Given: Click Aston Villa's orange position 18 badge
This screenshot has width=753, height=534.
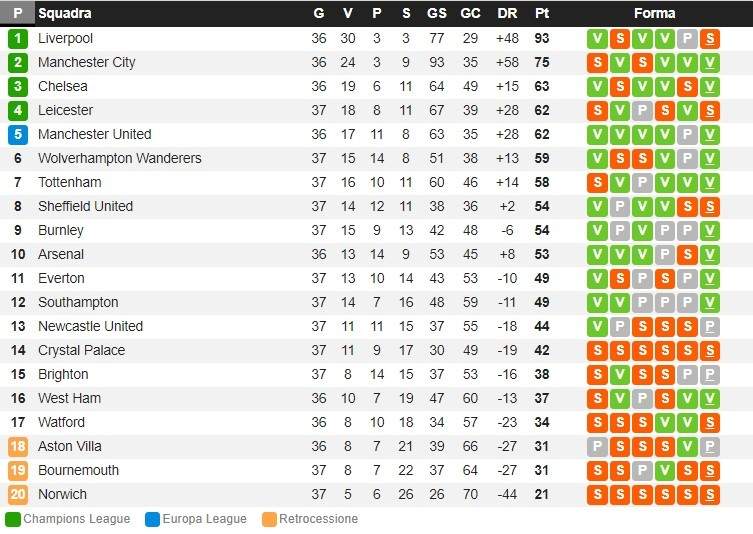Looking at the screenshot, I should (18, 446).
